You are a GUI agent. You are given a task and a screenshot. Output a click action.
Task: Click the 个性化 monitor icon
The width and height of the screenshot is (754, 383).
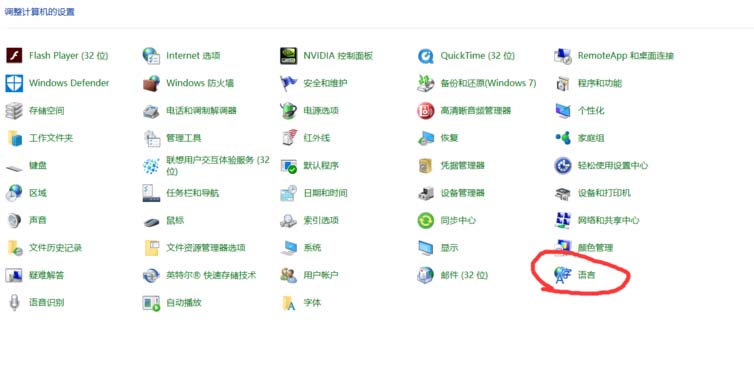pos(563,111)
